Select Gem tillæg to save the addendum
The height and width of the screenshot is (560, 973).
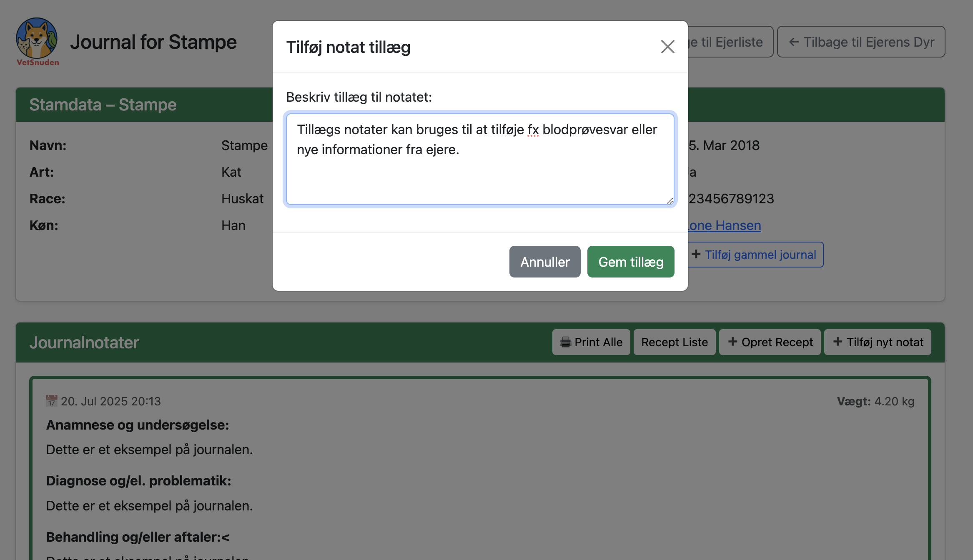pos(630,262)
